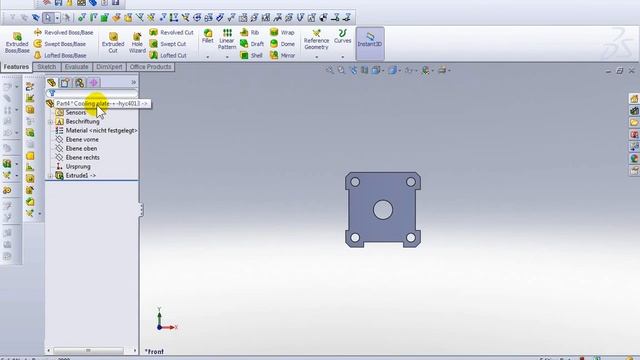This screenshot has height=360, width=640.
Task: Open the File Explorer task pane
Action: (x=634, y=122)
